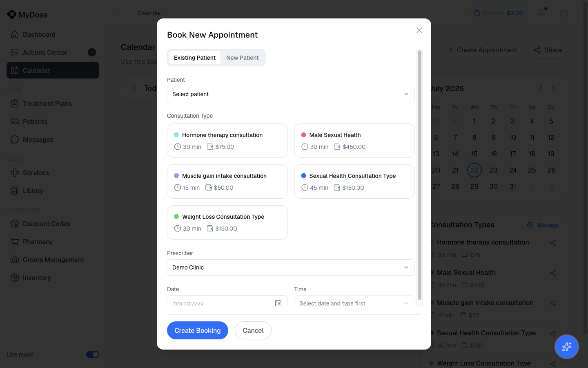Open the Select patient dropdown
Viewport: 588px width, 368px height.
coord(291,94)
